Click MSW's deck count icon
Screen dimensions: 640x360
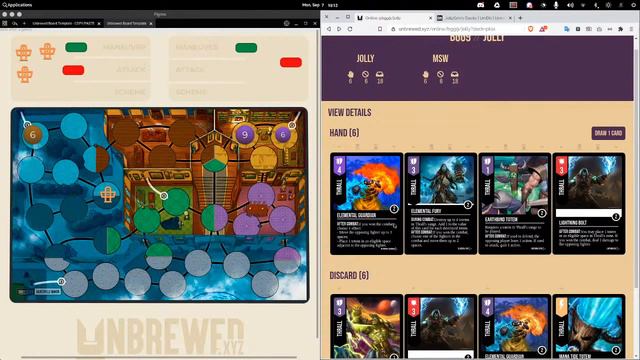455,74
